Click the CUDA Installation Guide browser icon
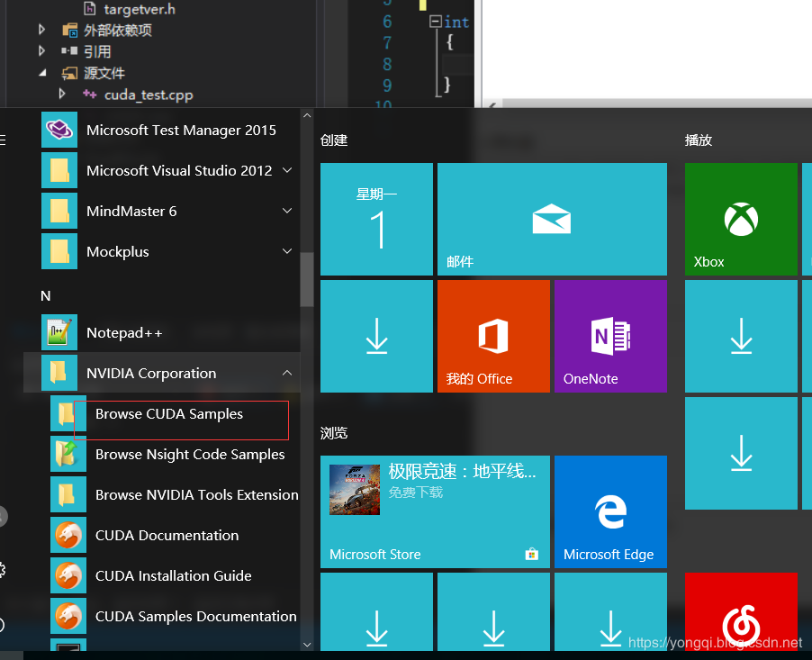Viewport: 812px width, 660px height. point(68,575)
